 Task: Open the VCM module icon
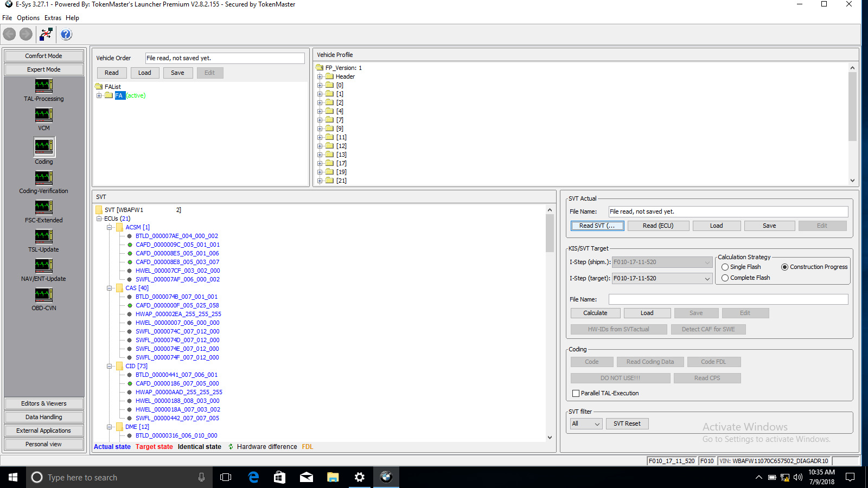coord(44,115)
